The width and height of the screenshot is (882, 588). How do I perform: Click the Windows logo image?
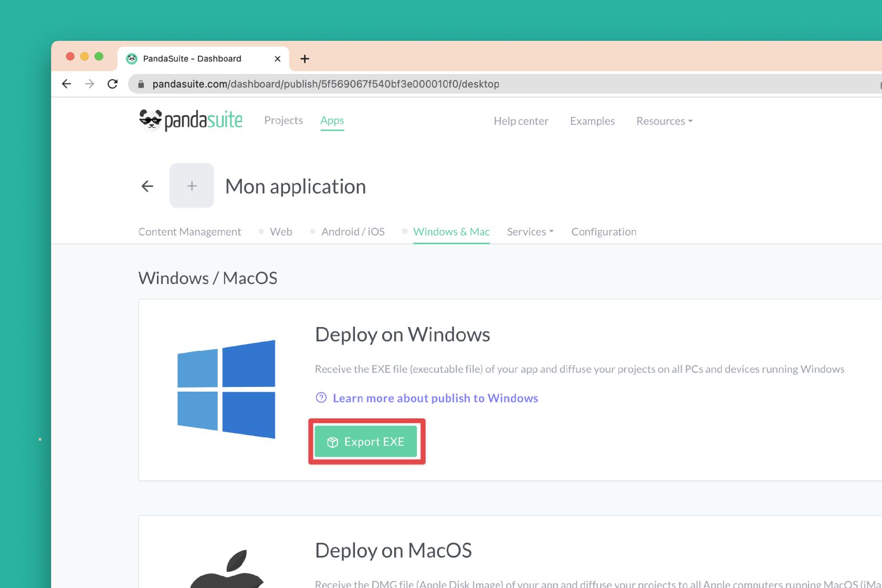[x=226, y=389]
